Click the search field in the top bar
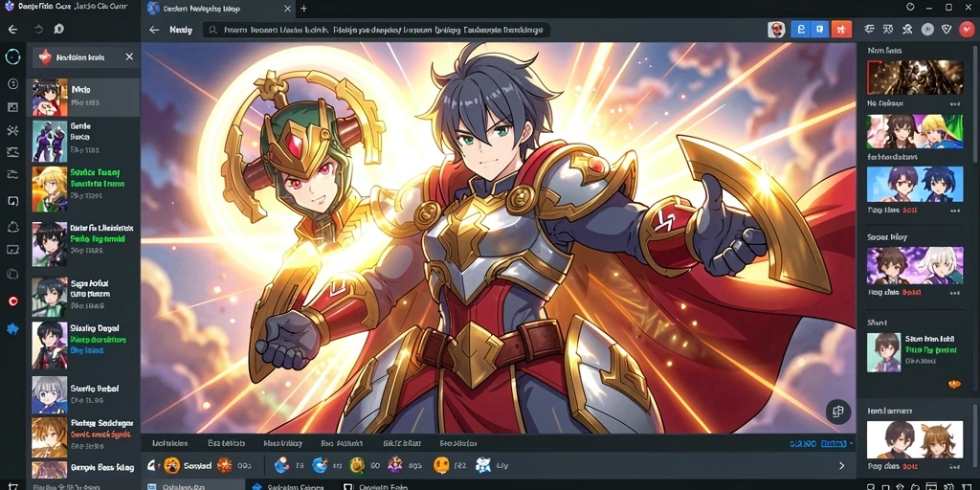The width and height of the screenshot is (980, 490). [x=377, y=30]
